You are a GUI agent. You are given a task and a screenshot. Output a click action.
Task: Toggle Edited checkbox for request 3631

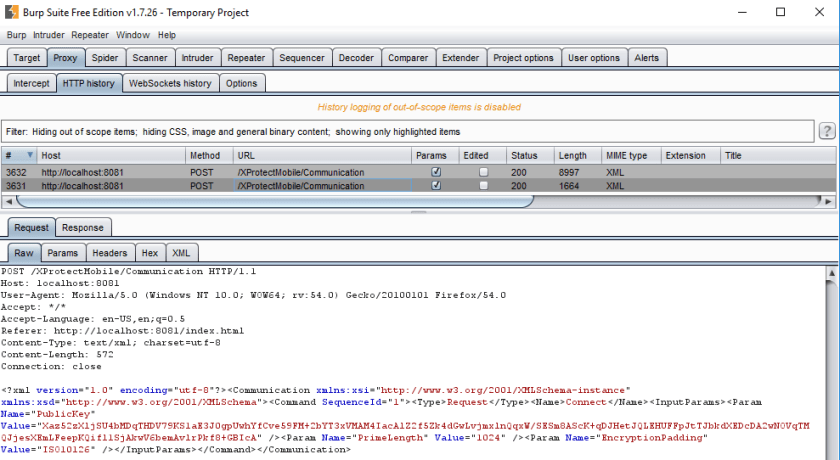point(484,186)
